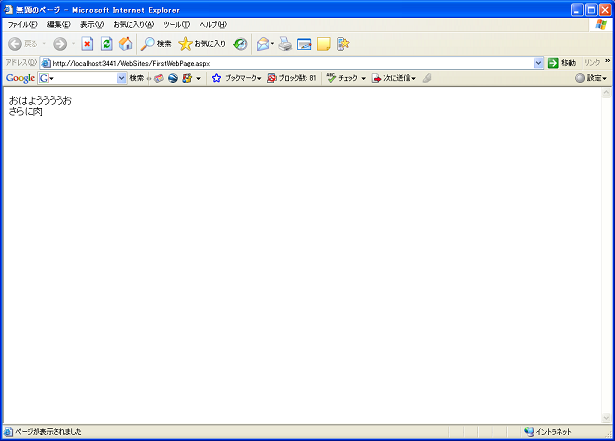Viewport: 615px width, 441px height.
Task: Open the ファイル(F) menu
Action: (x=24, y=24)
